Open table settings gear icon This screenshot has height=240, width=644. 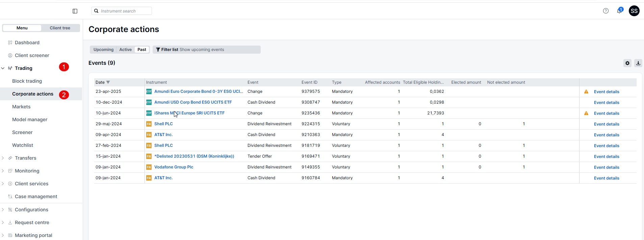[627, 63]
